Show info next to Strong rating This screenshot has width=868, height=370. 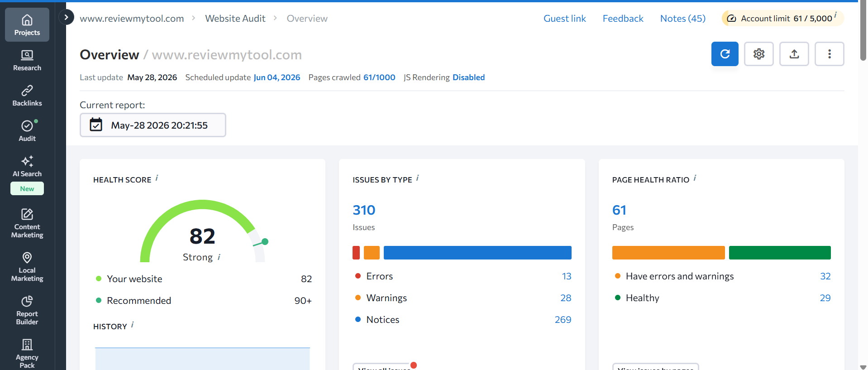[219, 257]
